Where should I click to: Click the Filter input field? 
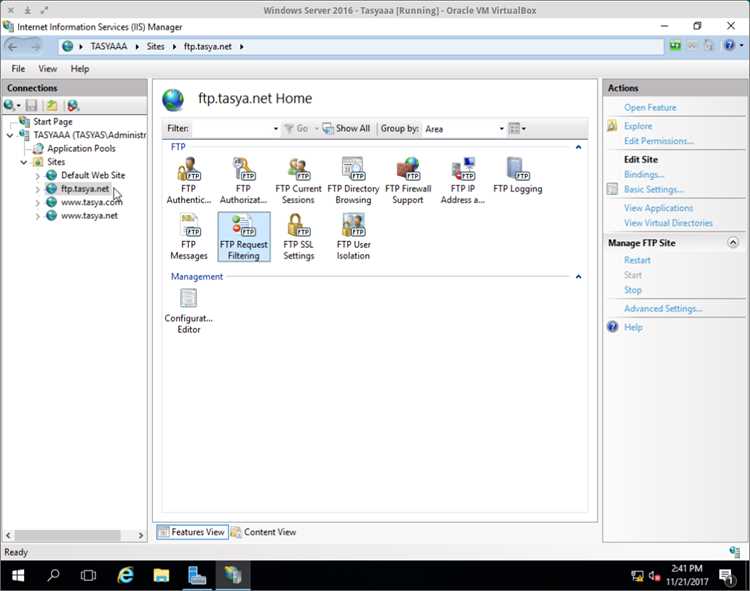(x=231, y=129)
